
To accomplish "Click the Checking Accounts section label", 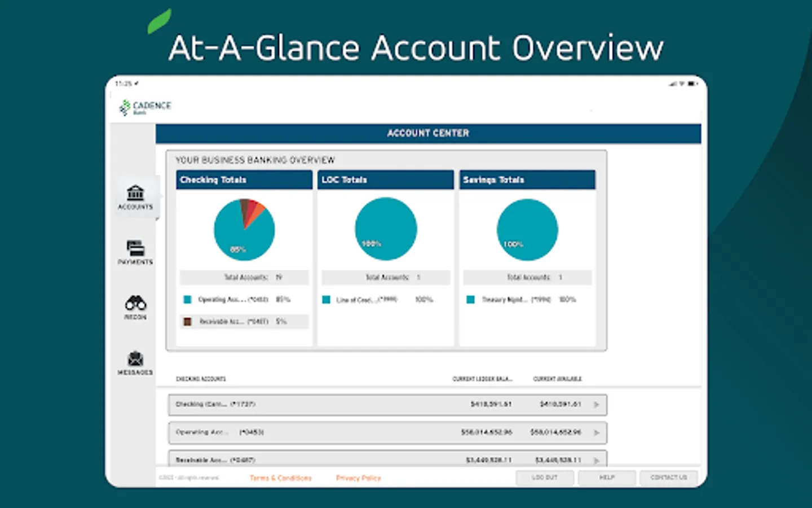I will pos(201,379).
